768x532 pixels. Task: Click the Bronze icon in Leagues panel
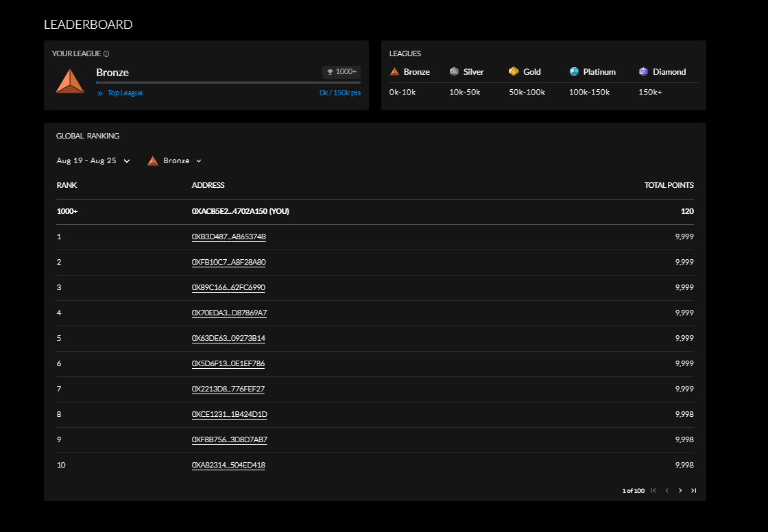click(x=395, y=71)
